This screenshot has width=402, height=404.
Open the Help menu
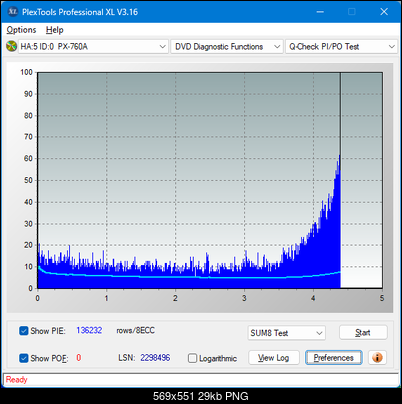(x=55, y=30)
